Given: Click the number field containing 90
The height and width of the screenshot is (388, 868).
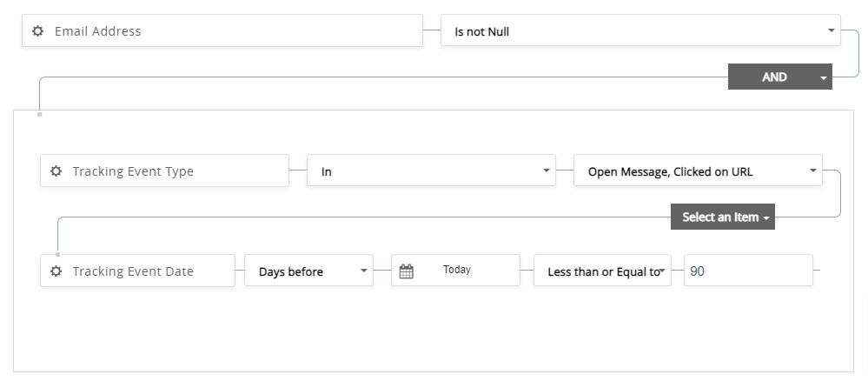Looking at the screenshot, I should pos(747,271).
